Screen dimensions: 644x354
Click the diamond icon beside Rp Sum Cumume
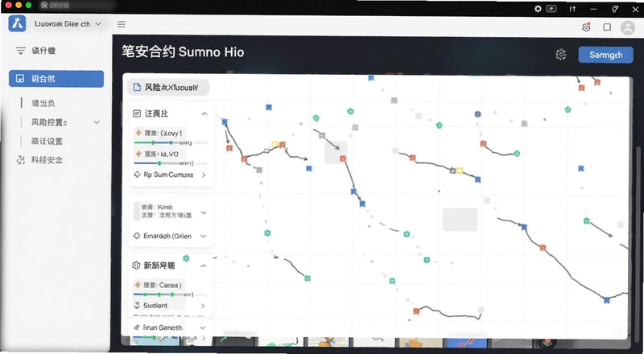pyautogui.click(x=137, y=175)
